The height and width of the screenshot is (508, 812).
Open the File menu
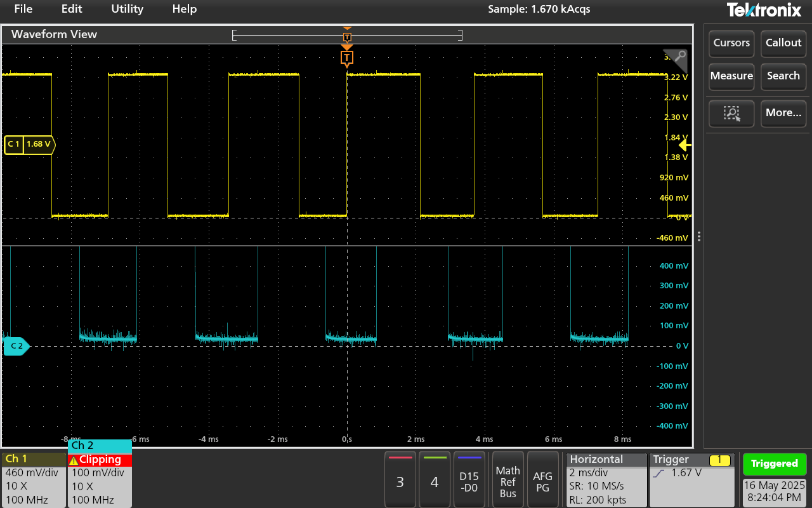coord(23,9)
